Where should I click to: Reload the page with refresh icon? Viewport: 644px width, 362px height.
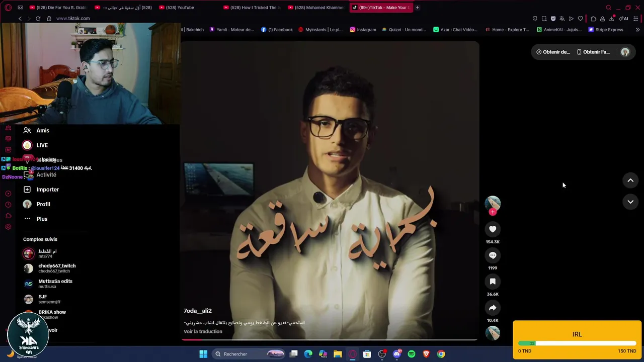[x=38, y=19]
